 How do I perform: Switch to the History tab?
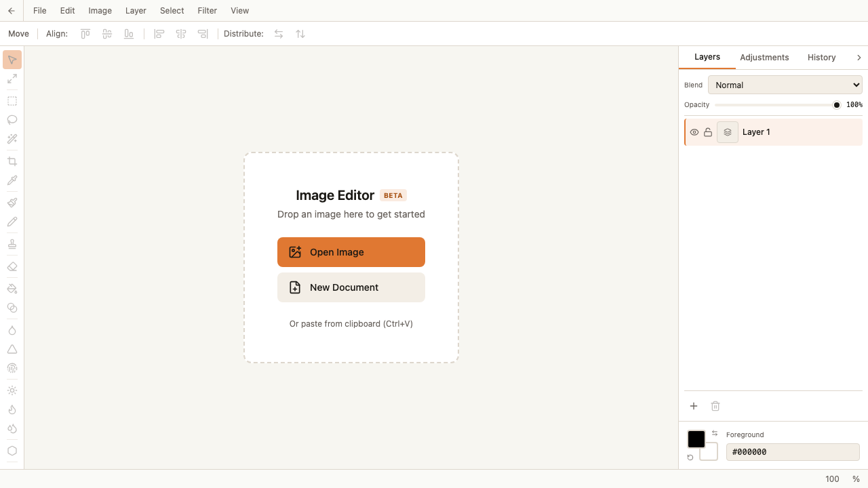tap(822, 58)
